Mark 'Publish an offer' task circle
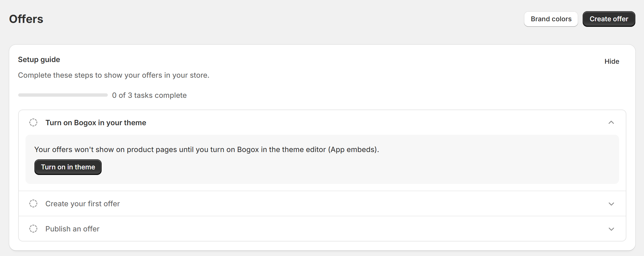 (33, 229)
